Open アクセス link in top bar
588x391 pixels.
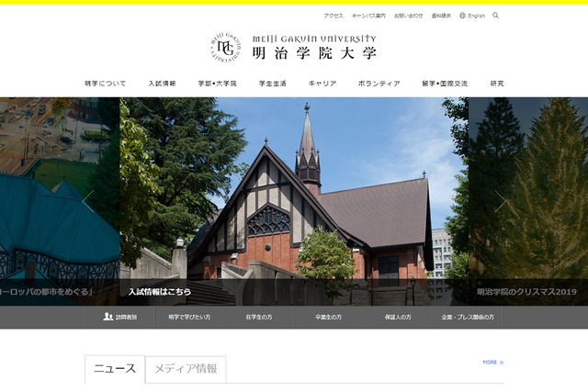tap(334, 16)
